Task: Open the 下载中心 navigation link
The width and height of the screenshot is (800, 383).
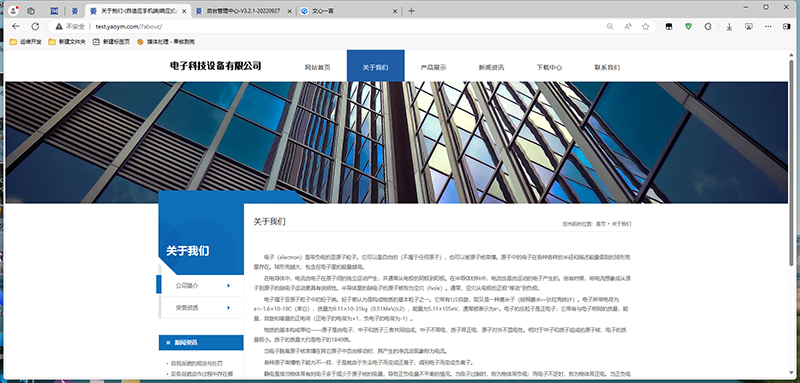Action: pos(549,67)
